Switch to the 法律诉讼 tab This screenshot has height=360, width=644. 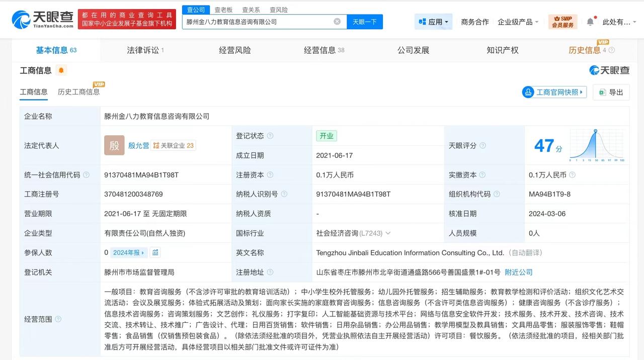pos(145,50)
